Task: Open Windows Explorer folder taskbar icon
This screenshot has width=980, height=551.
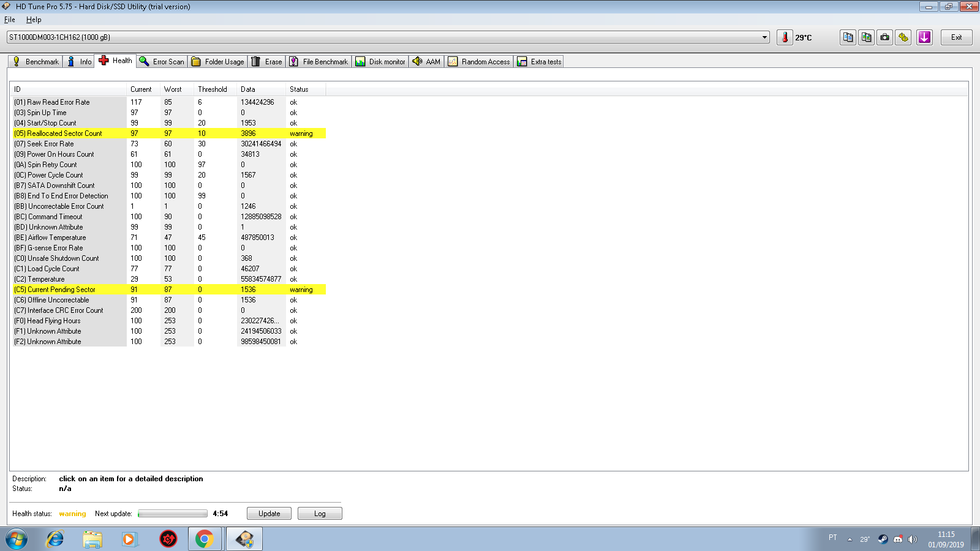Action: coord(92,539)
